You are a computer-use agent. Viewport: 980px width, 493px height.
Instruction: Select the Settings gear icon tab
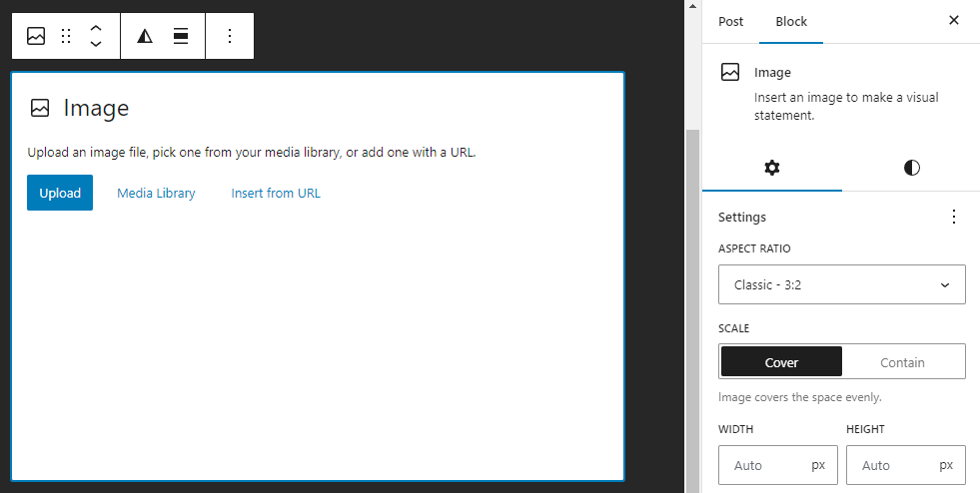pos(771,168)
